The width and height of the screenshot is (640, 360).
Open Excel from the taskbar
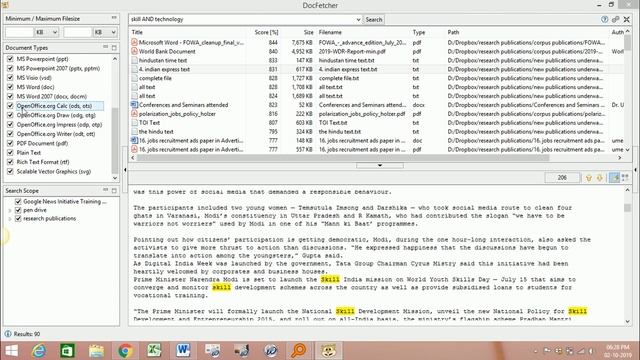point(154,351)
